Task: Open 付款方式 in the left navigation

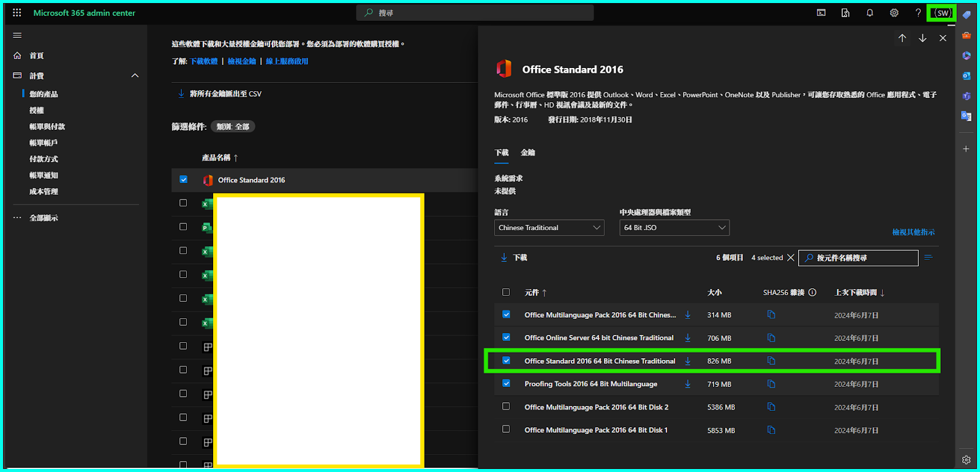Action: click(x=43, y=159)
